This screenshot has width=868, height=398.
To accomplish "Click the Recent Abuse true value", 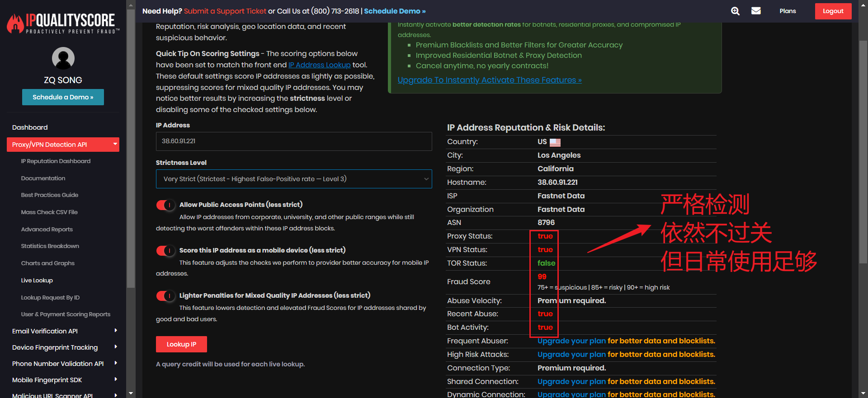I will [545, 314].
